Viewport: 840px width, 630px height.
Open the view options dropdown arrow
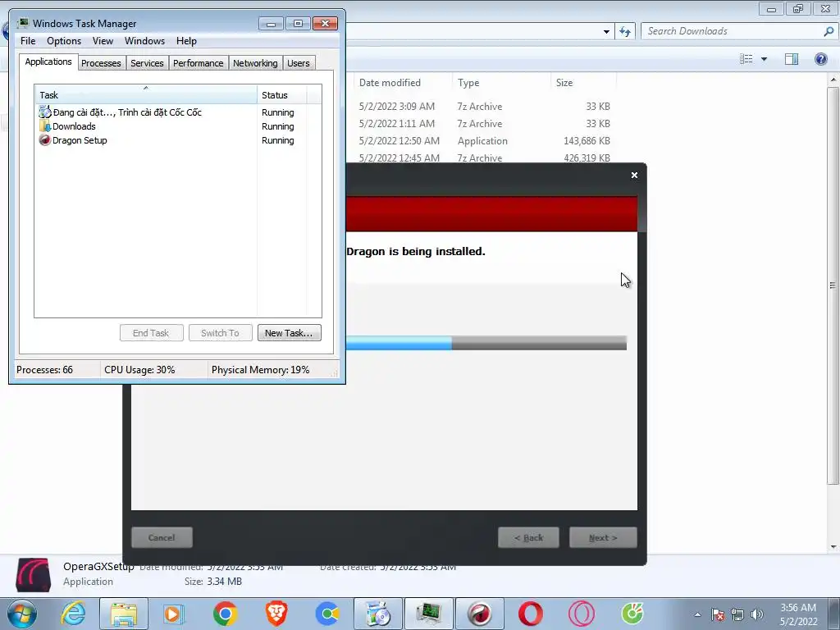point(764,59)
